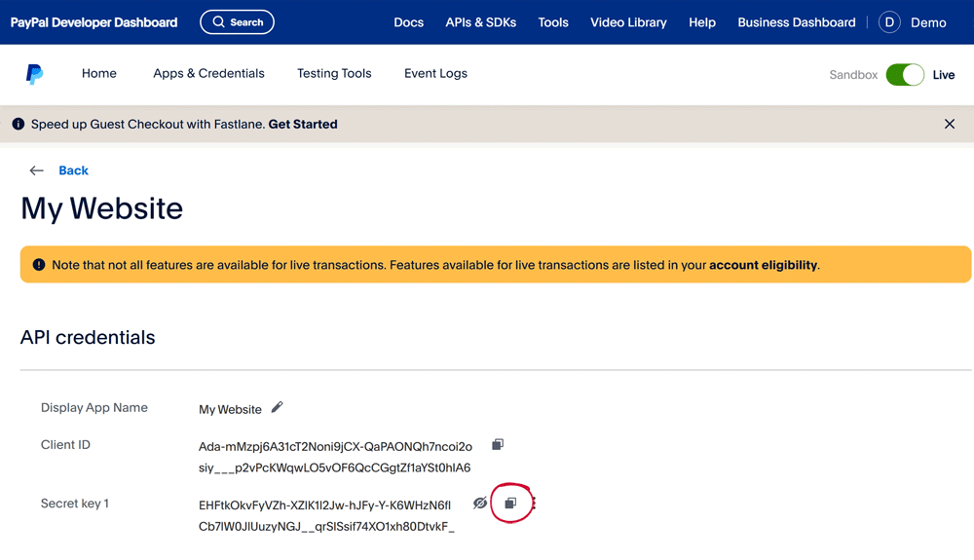974x560 pixels.
Task: Open the Docs menu
Action: (408, 22)
